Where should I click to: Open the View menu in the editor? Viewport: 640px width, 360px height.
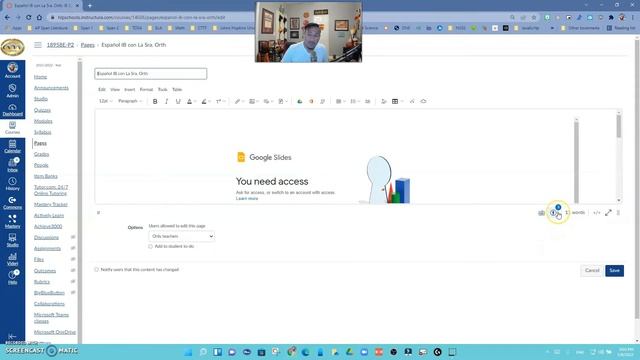pyautogui.click(x=115, y=89)
